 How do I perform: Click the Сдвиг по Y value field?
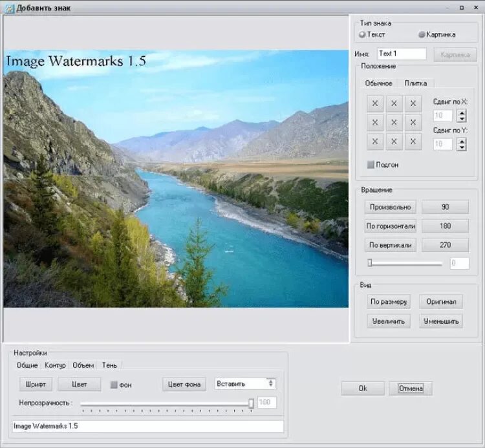[442, 144]
